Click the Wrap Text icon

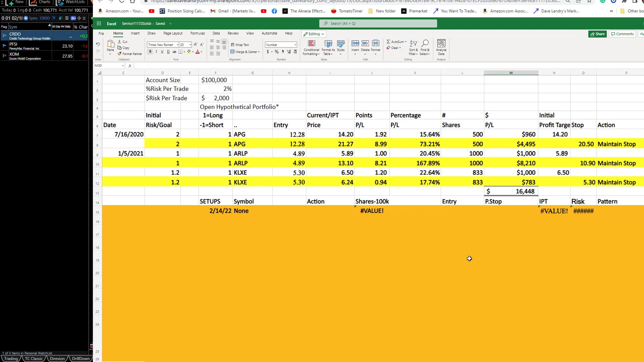point(233,45)
